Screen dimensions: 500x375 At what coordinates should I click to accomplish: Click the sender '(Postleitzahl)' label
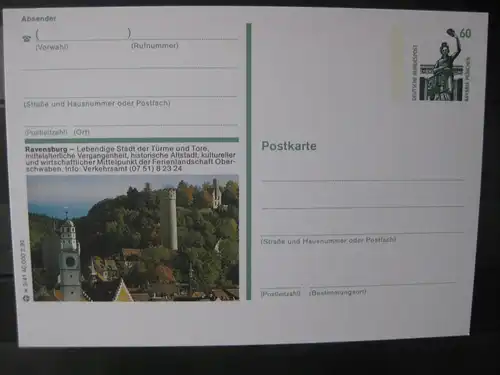tap(46, 132)
